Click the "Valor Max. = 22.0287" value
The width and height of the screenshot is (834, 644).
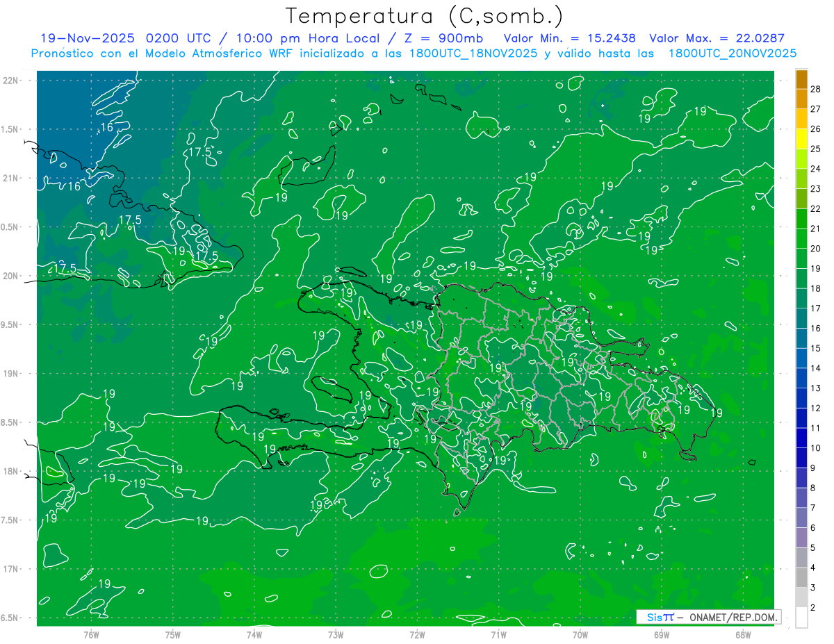coord(717,38)
